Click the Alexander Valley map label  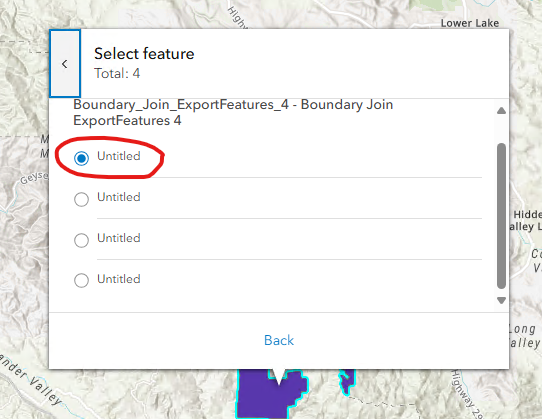(30, 380)
